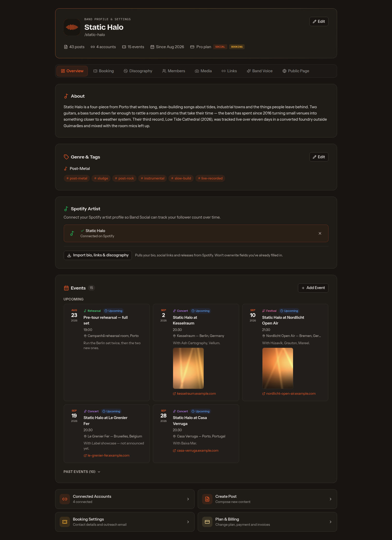Click the location pin beside Campanhã rehearsal room
Screen dimensions: 392x540
(85, 336)
